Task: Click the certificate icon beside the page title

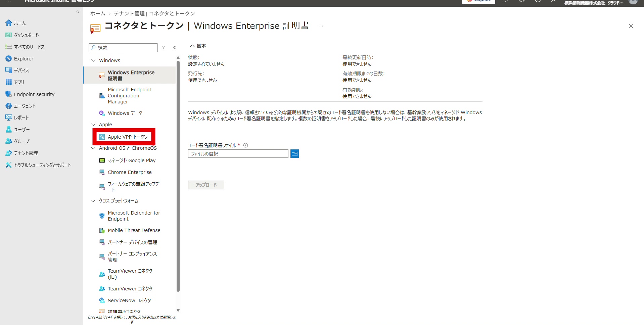Action: (x=95, y=28)
